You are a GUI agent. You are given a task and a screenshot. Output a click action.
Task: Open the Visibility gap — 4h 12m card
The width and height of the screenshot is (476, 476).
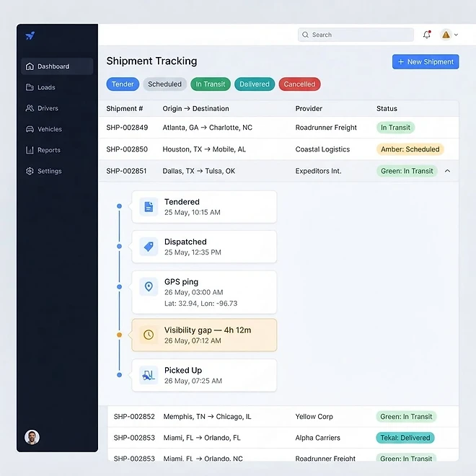(x=204, y=335)
